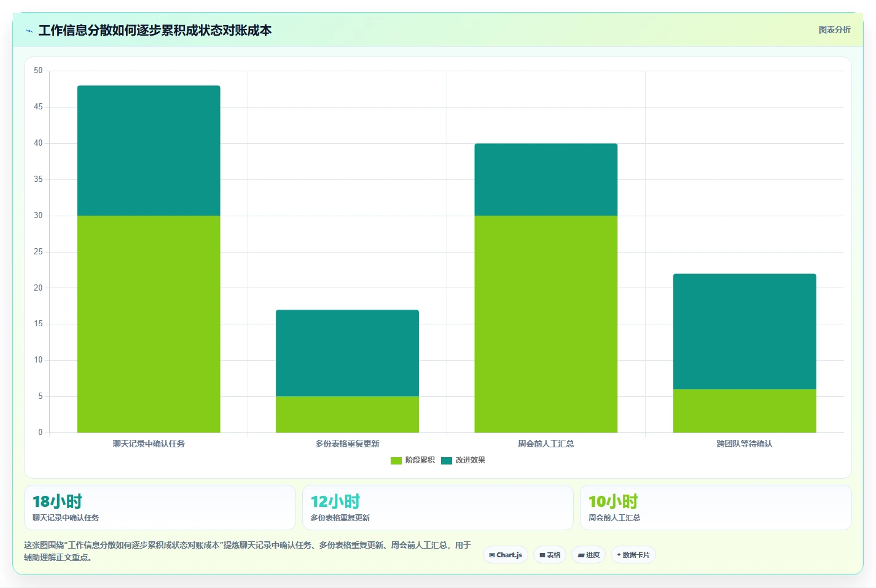Click teal bar segment for 多份表格重复更新

(347, 353)
